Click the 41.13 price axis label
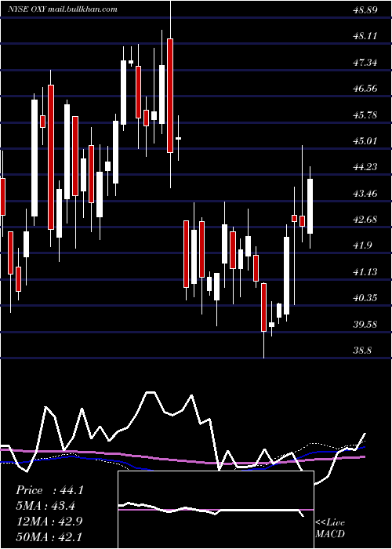 tap(365, 271)
